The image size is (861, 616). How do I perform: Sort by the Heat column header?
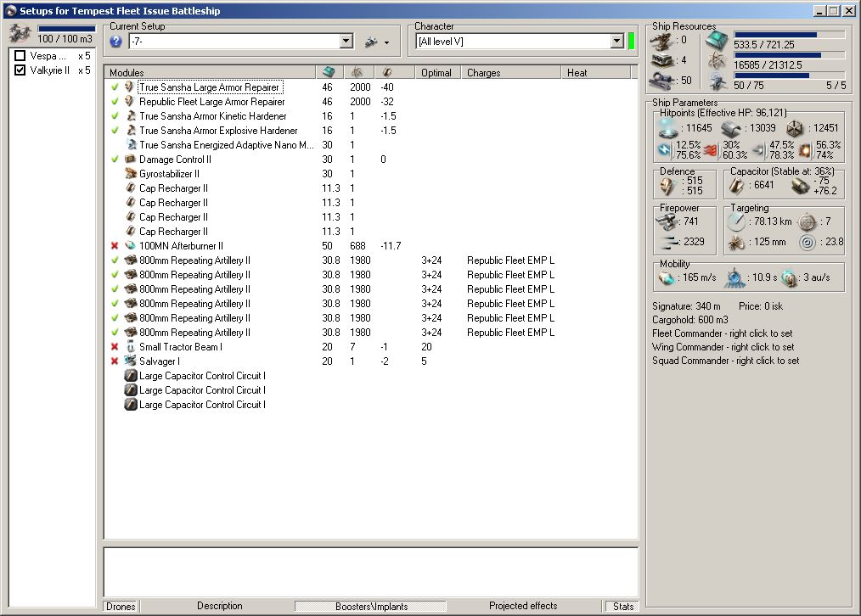(x=596, y=72)
